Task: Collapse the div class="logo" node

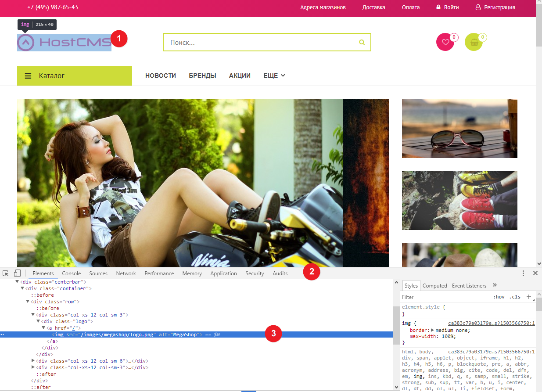Action: pos(39,321)
